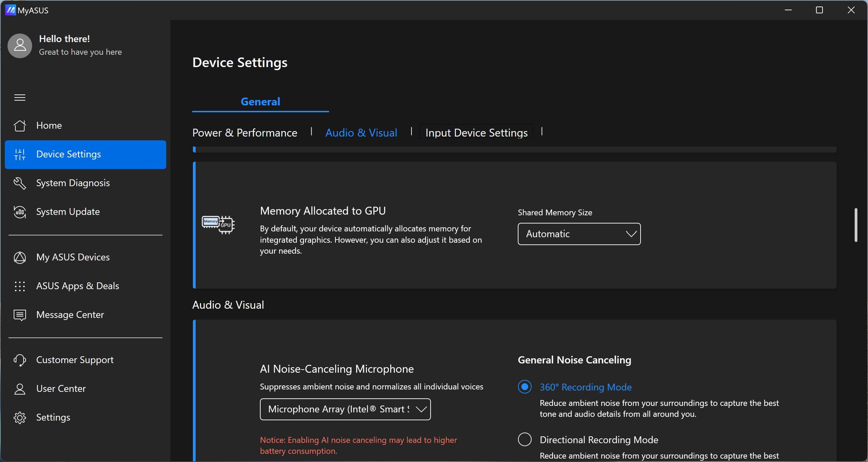Click the System Update icon
Image resolution: width=868 pixels, height=462 pixels.
tap(20, 212)
